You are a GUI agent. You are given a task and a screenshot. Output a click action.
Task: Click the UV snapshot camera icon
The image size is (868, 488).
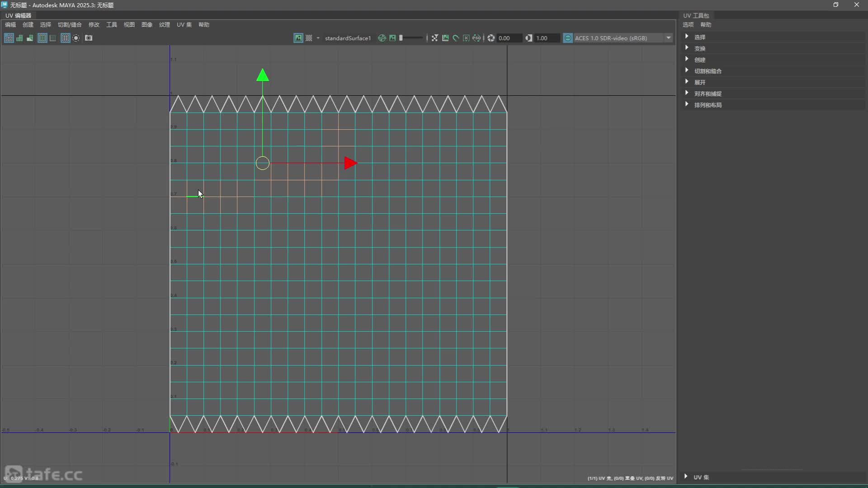point(89,38)
